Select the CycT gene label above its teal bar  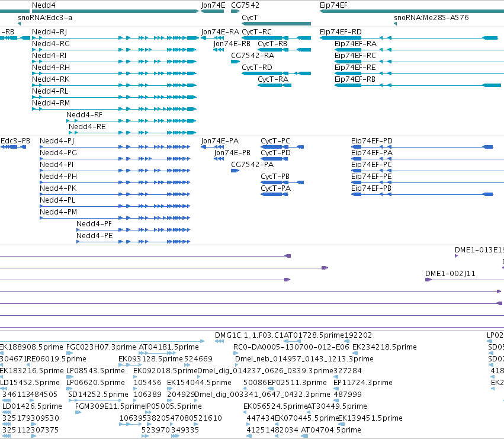point(250,17)
